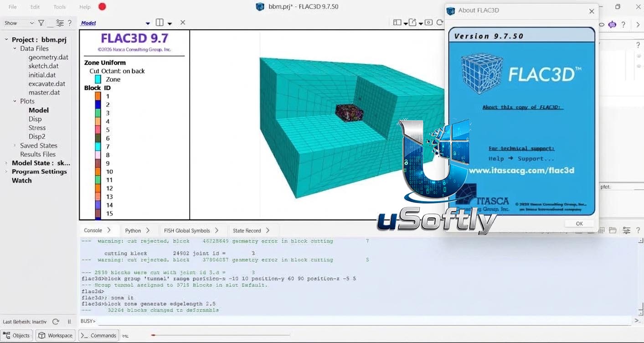Select excavate.dat in Data Files
Viewport: 644px width, 343px height.
coord(47,84)
